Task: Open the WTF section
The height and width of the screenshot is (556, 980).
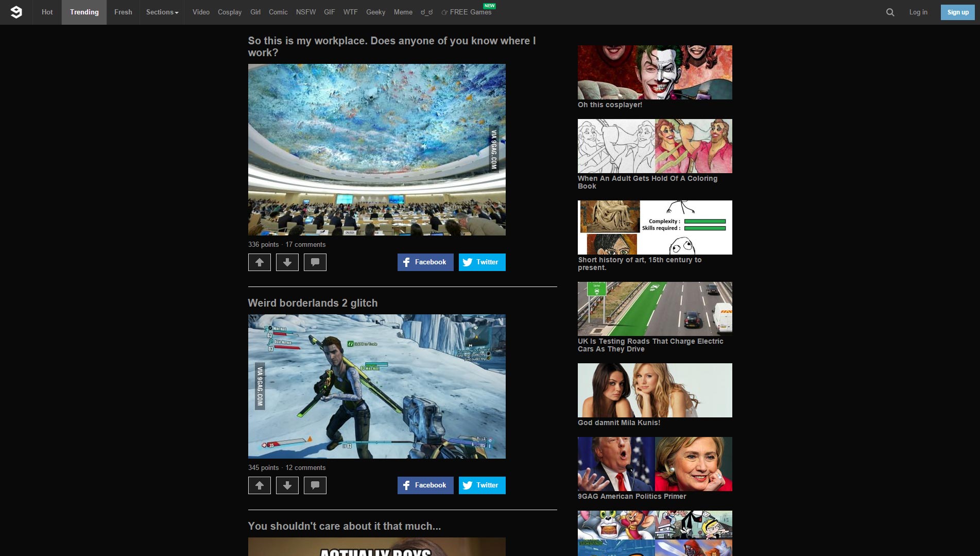Action: click(x=351, y=12)
